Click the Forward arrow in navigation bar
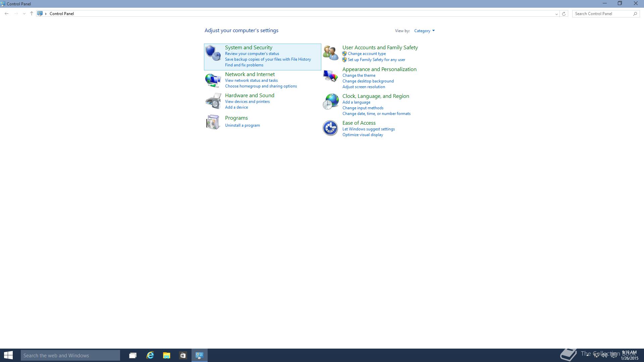 pos(16,14)
